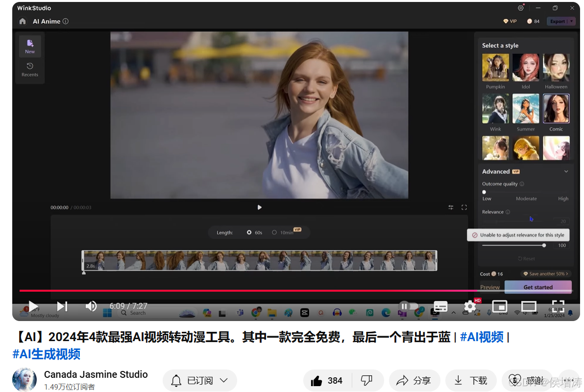The image size is (584, 392).
Task: Collapse the Advanced section chevron
Action: (x=566, y=171)
